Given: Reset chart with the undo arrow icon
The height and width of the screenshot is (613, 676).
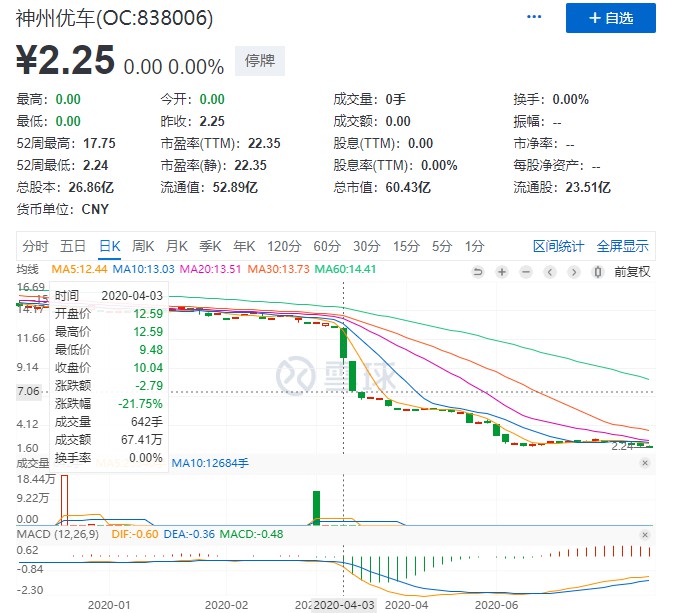Looking at the screenshot, I should (478, 272).
